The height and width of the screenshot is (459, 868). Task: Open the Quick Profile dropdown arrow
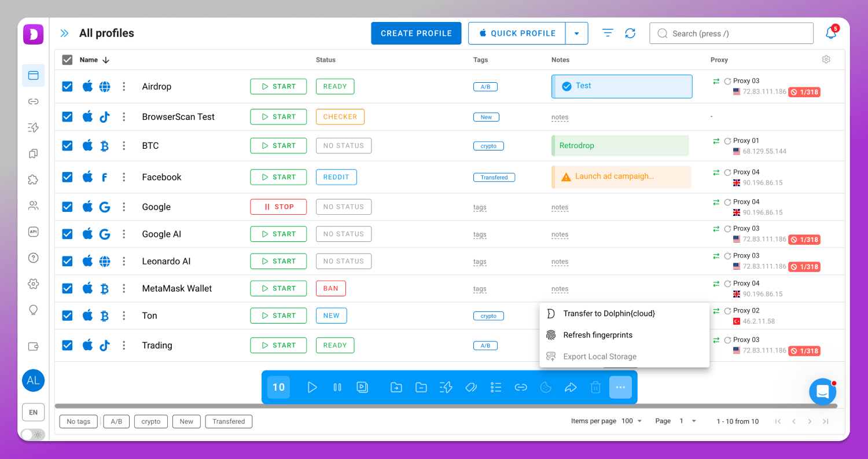[576, 34]
